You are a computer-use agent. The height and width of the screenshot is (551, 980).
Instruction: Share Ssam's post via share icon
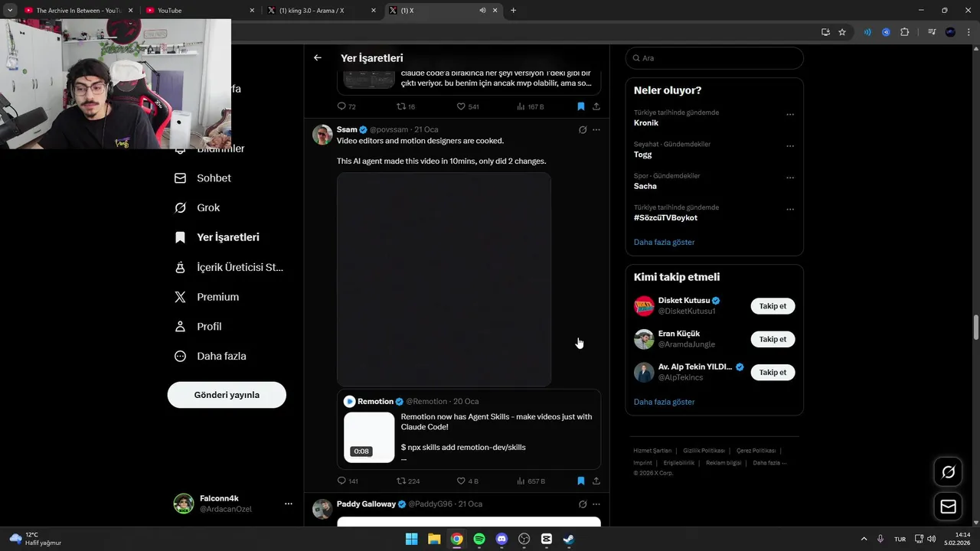[596, 481]
